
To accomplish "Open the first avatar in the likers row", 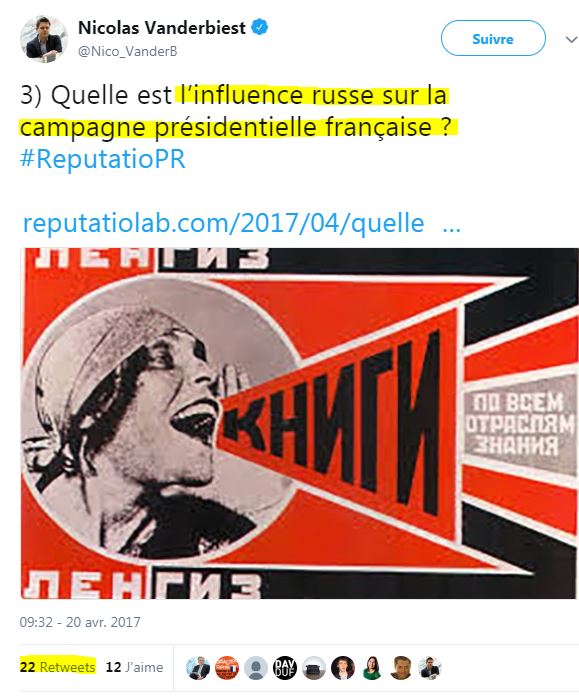I will 198,667.
